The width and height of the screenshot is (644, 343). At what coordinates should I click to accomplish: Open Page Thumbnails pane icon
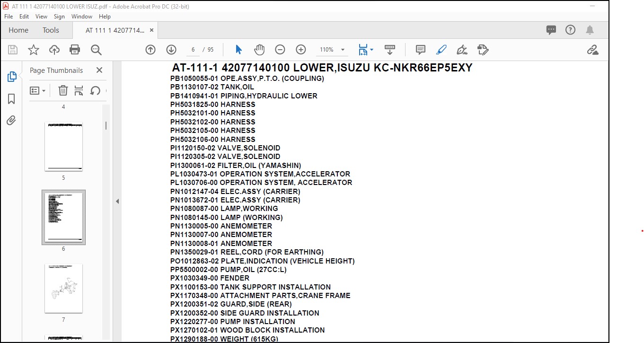[12, 77]
